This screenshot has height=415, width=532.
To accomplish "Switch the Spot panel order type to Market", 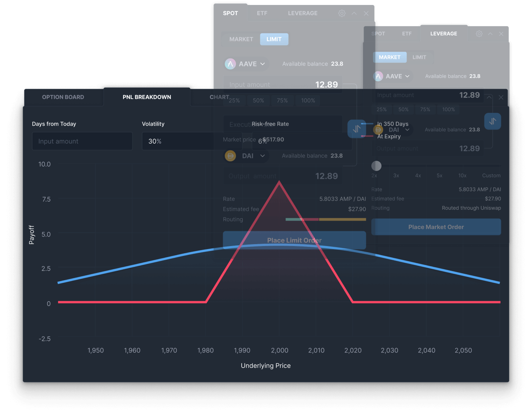I will pyautogui.click(x=241, y=39).
